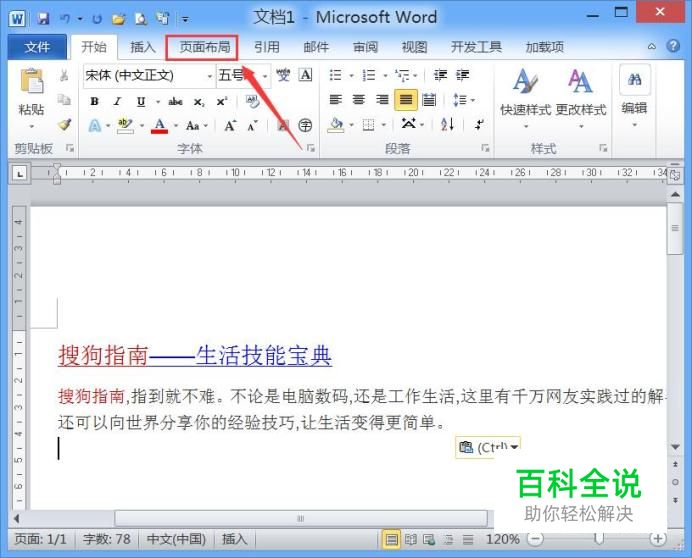Click the Format Painter brush icon

[x=65, y=125]
